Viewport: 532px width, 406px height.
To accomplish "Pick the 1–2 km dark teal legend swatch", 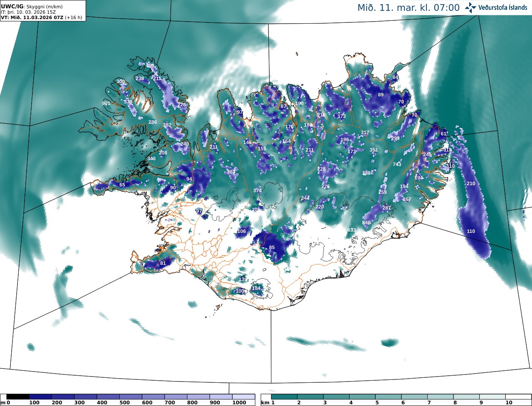I will 285,397.
